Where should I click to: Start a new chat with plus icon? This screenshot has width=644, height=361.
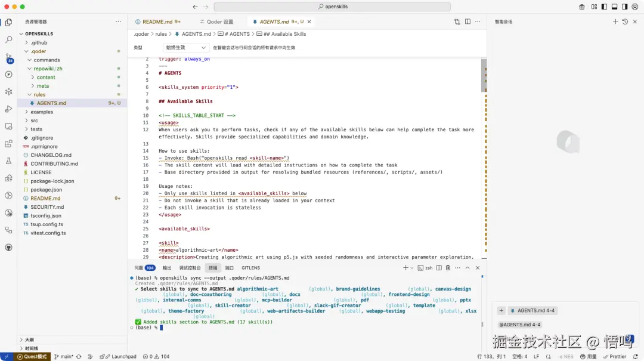point(615,21)
